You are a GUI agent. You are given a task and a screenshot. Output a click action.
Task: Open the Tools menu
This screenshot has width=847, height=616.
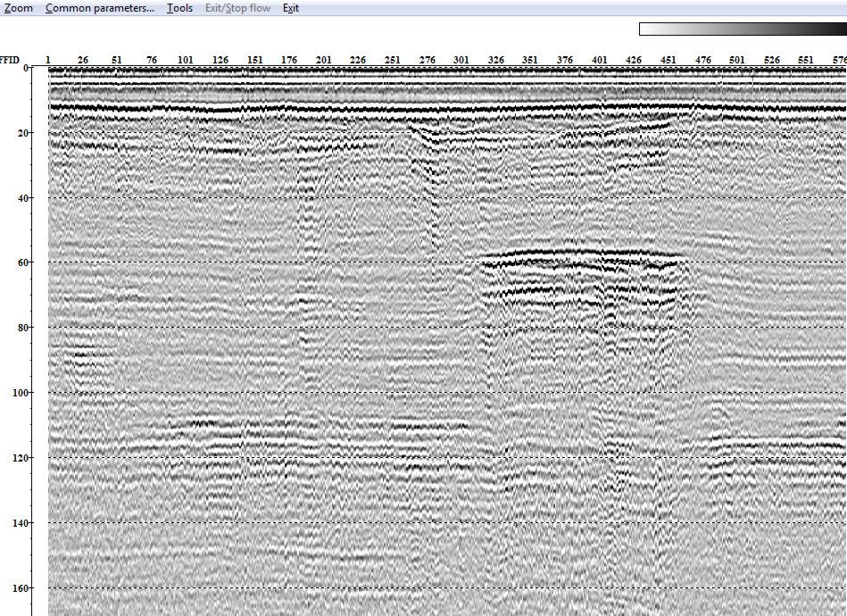[x=180, y=8]
